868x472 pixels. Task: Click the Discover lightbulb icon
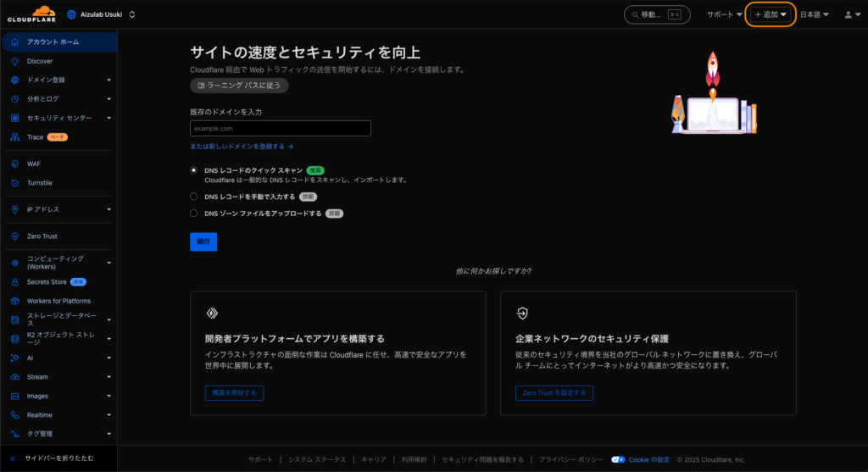point(15,61)
